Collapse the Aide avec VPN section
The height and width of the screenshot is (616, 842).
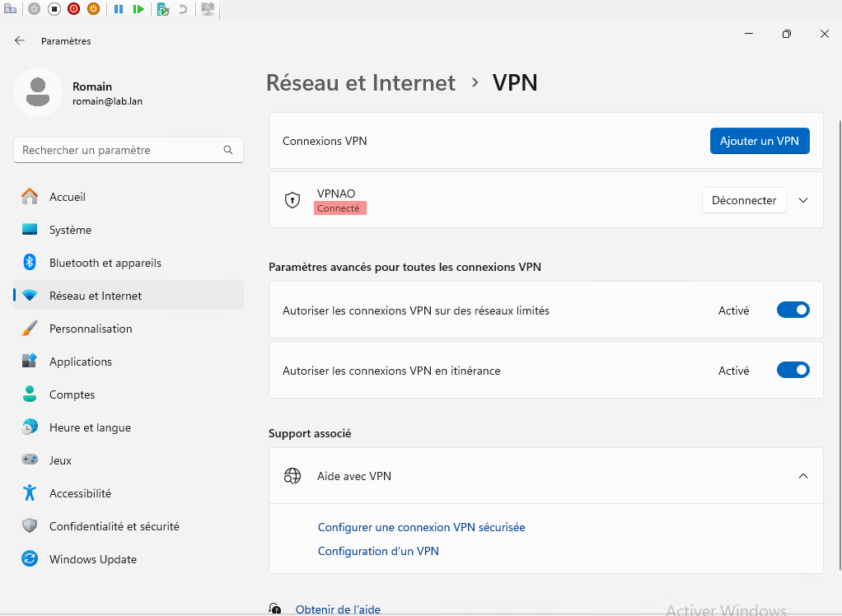pos(803,476)
